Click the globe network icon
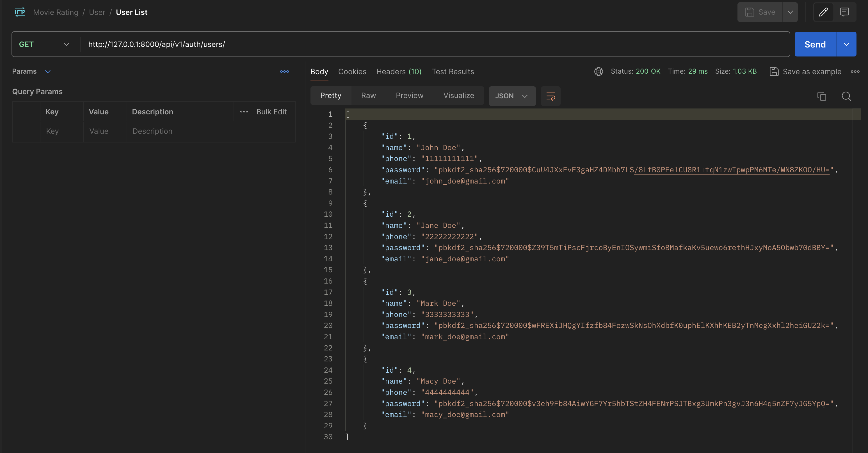The width and height of the screenshot is (868, 453). (x=599, y=71)
